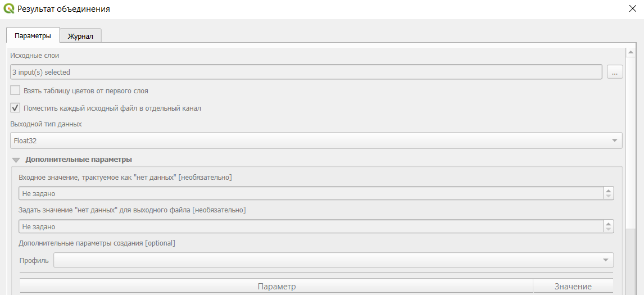The image size is (644, 295).
Task: Click the output nodata value field
Action: click(311, 226)
